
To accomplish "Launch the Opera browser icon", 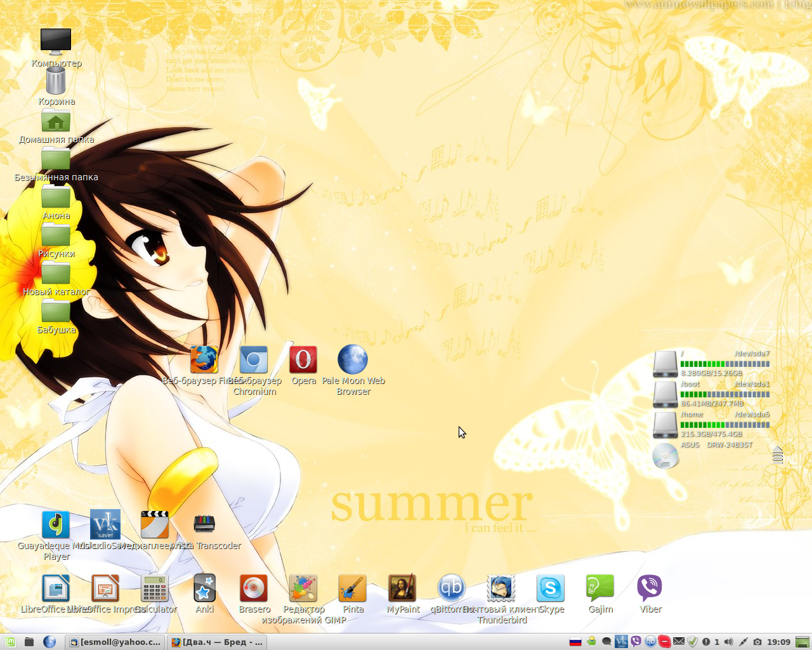I will tap(303, 360).
